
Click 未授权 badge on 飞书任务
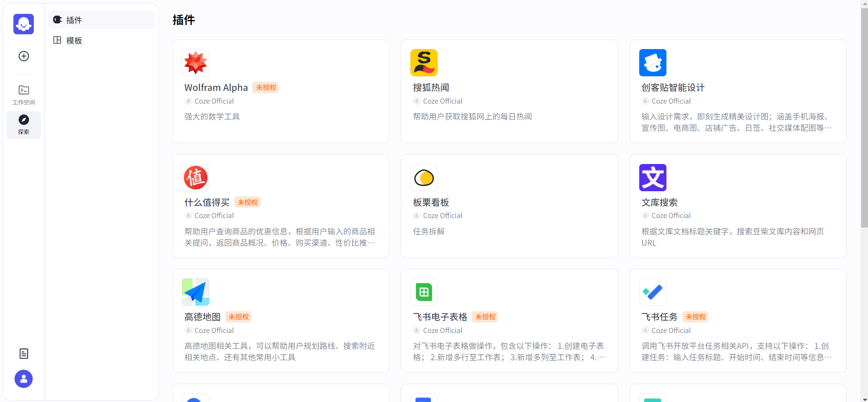695,317
